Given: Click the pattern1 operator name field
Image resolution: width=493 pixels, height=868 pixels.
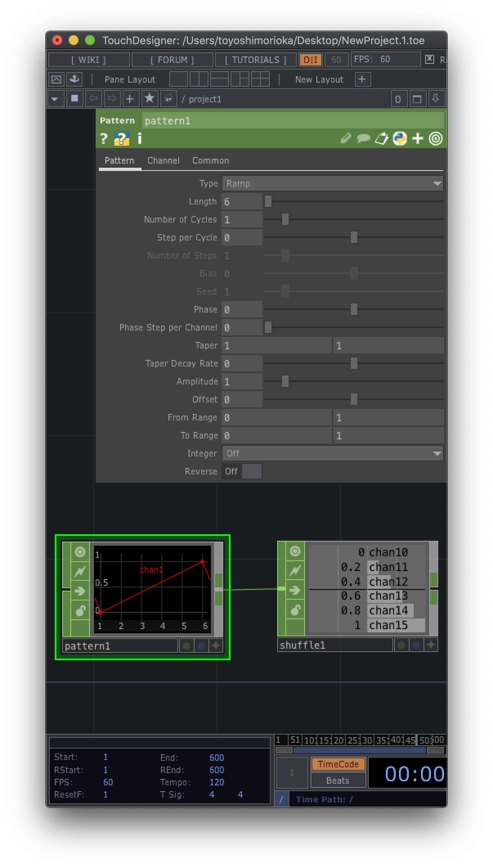Looking at the screenshot, I should tap(293, 121).
